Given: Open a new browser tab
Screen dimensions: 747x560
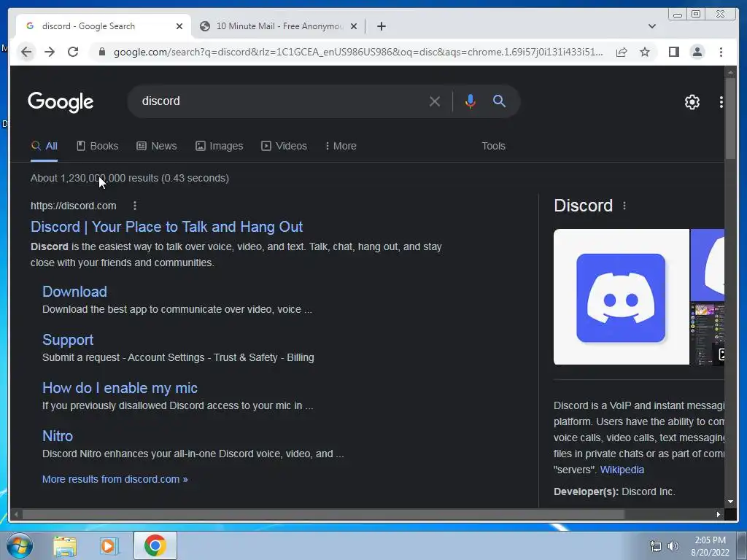Looking at the screenshot, I should click(x=381, y=26).
